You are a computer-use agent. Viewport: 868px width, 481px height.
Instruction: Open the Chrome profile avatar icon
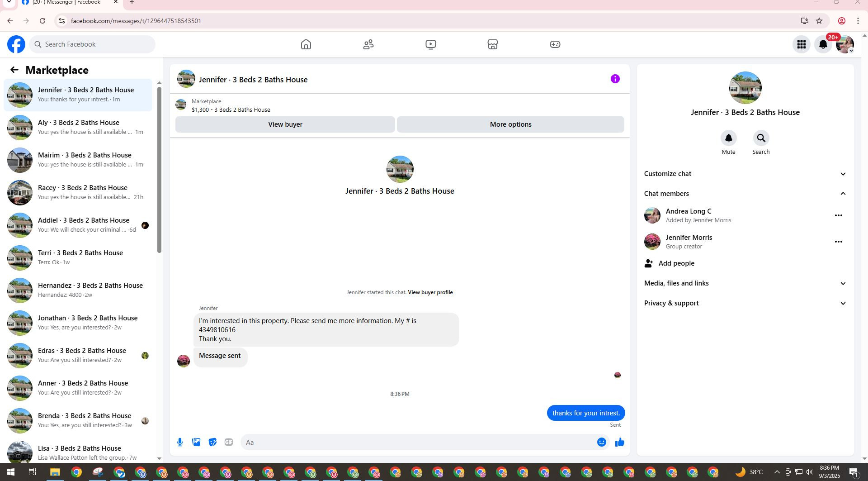(x=842, y=21)
